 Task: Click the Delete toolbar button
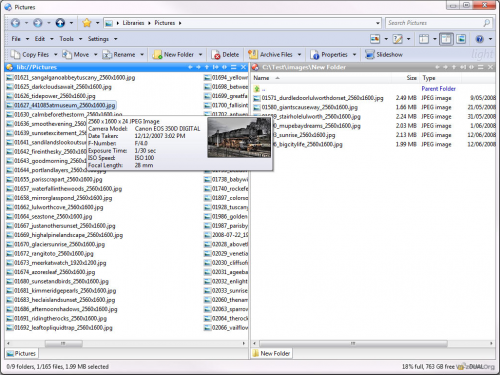click(225, 55)
